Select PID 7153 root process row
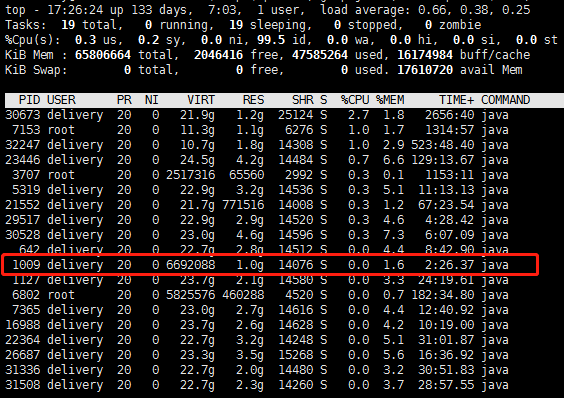Screen dimensions: 564x398 [257, 130]
